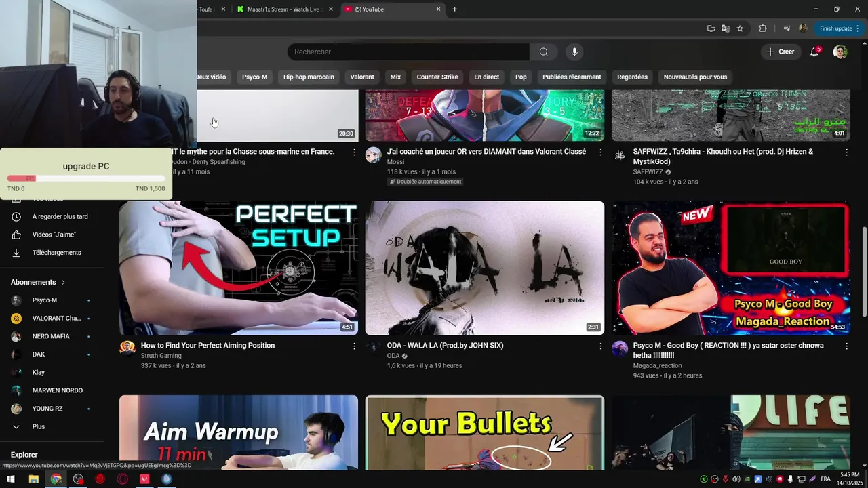The height and width of the screenshot is (488, 868).
Task: Open the YouTube account avatar menu
Action: click(840, 52)
